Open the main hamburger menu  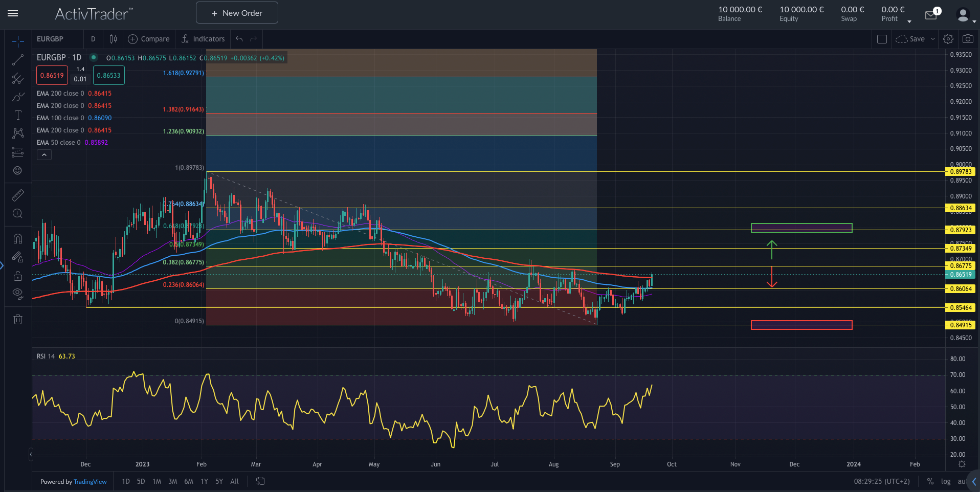13,14
